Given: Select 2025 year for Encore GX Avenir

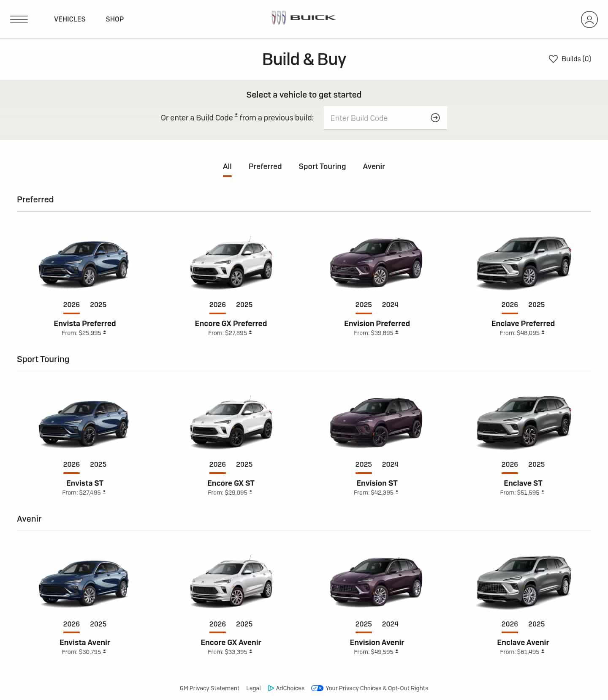Looking at the screenshot, I should 244,624.
